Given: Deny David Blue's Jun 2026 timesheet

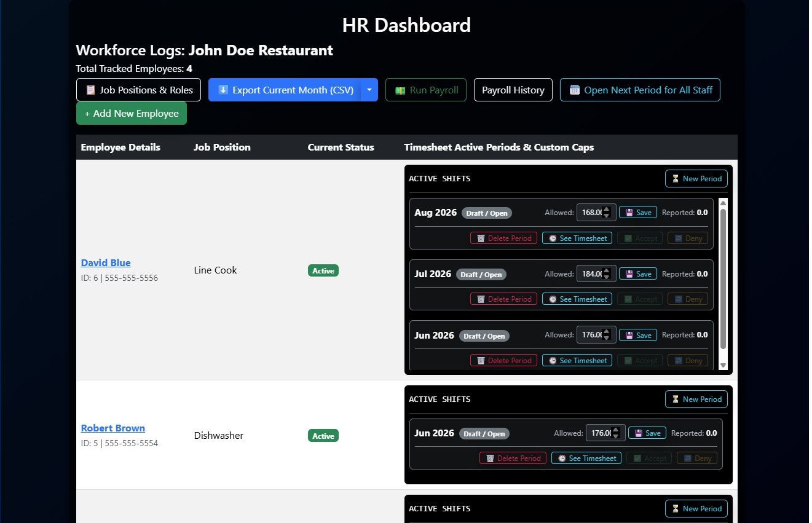Looking at the screenshot, I should coord(688,360).
